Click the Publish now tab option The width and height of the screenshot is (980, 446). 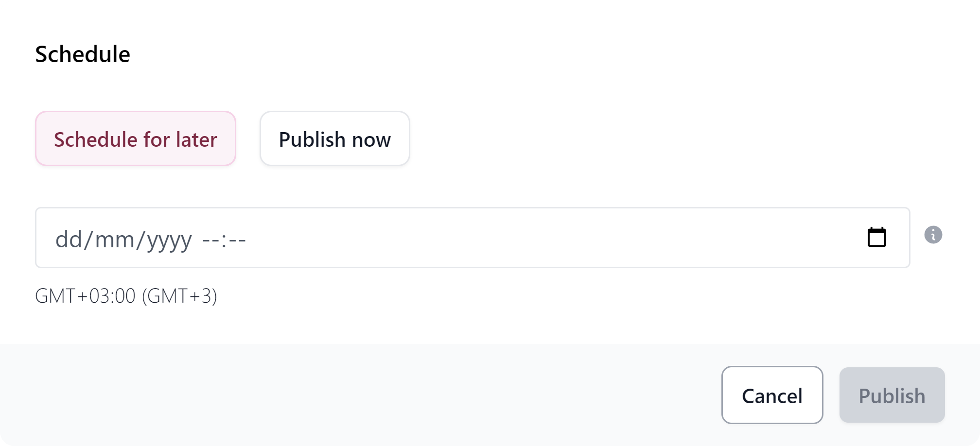tap(334, 138)
